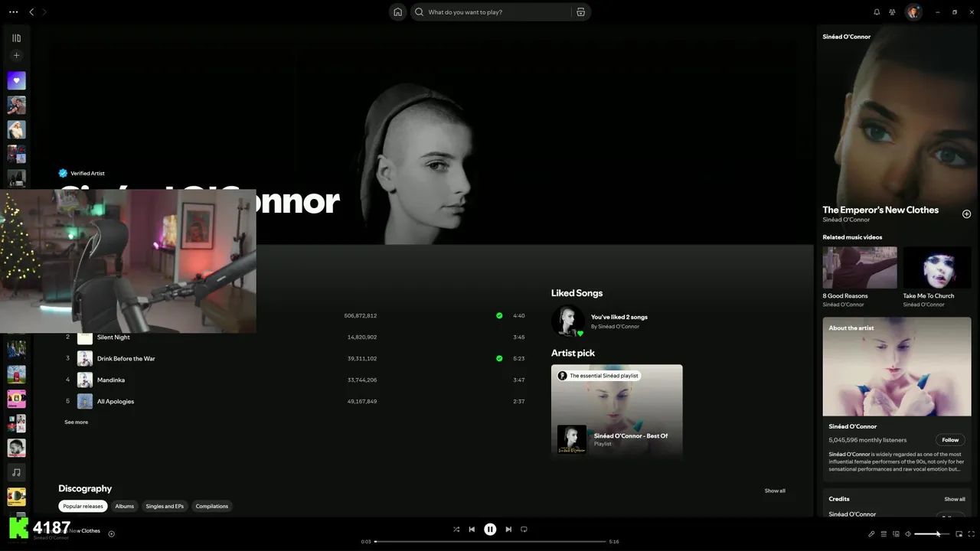Open Sinéad O'Connor title in Now Playing panel

847,37
